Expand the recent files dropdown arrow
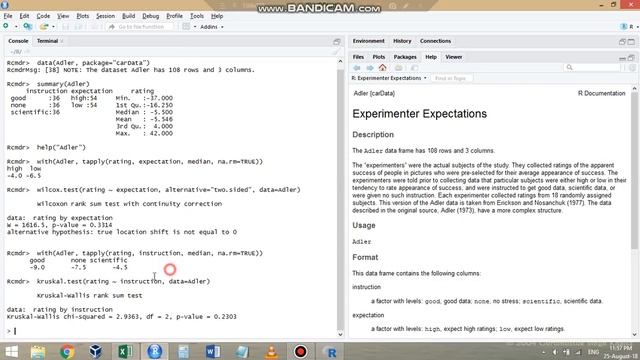This screenshot has height=360, width=640. click(x=53, y=27)
